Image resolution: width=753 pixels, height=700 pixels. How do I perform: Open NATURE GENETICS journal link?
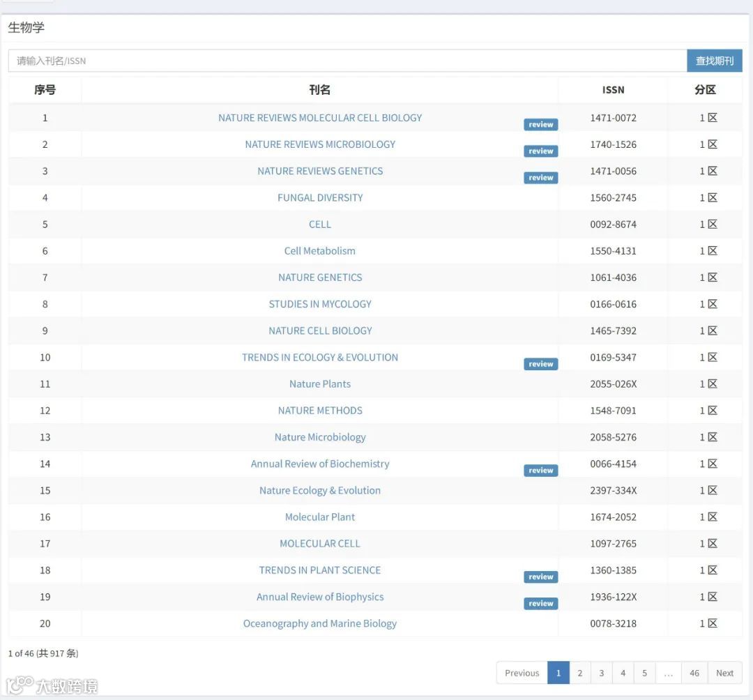[320, 277]
